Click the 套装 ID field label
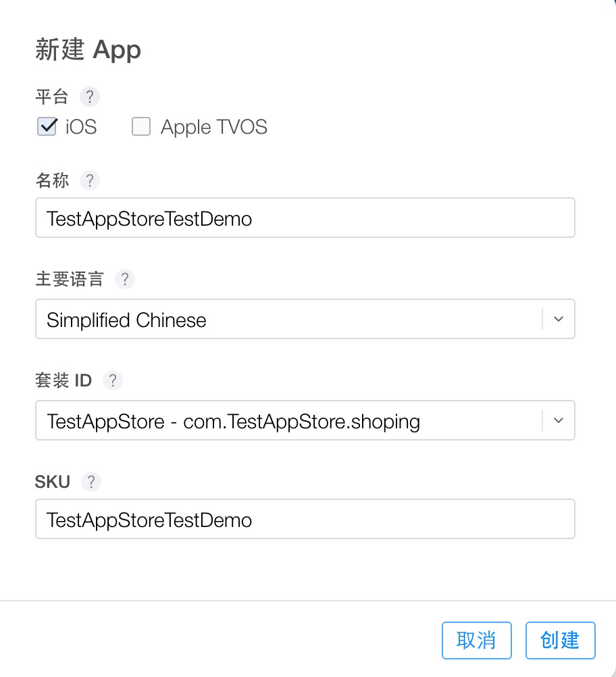 [63, 380]
